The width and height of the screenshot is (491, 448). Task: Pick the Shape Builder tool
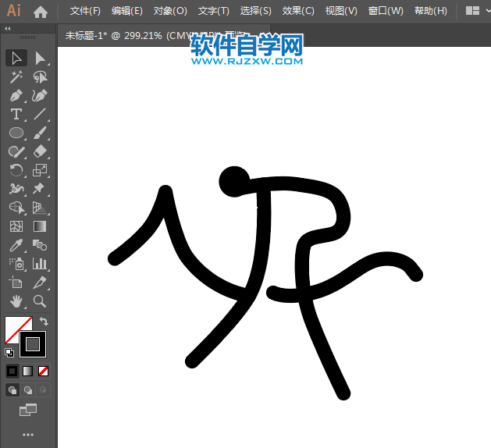point(16,208)
